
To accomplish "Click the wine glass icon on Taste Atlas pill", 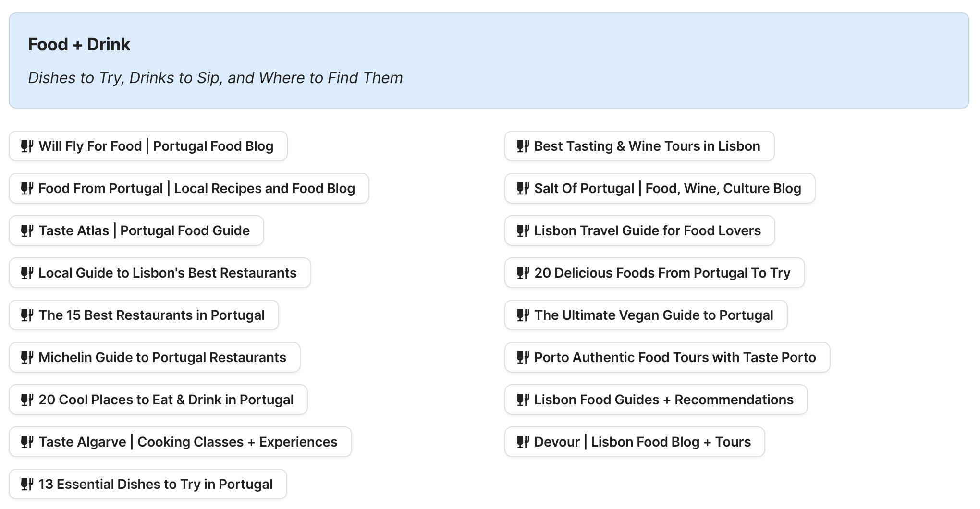I will coord(26,230).
